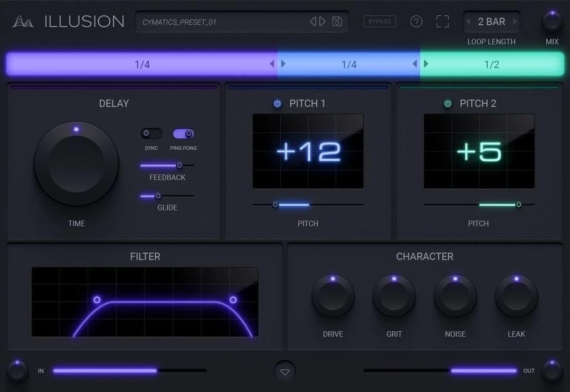Screen dimensions: 570x392
Task: Click the PITCH 2 title text
Action: 478,103
